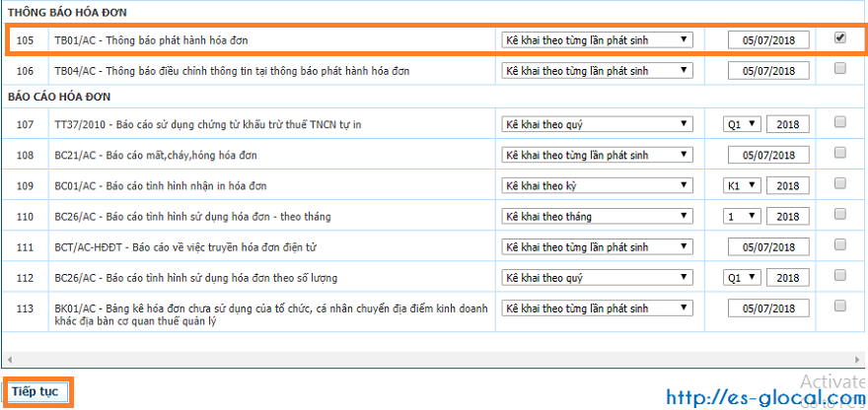Open declaration type dropdown for TB01/AC
Screen dimensions: 868x410
(x=597, y=40)
